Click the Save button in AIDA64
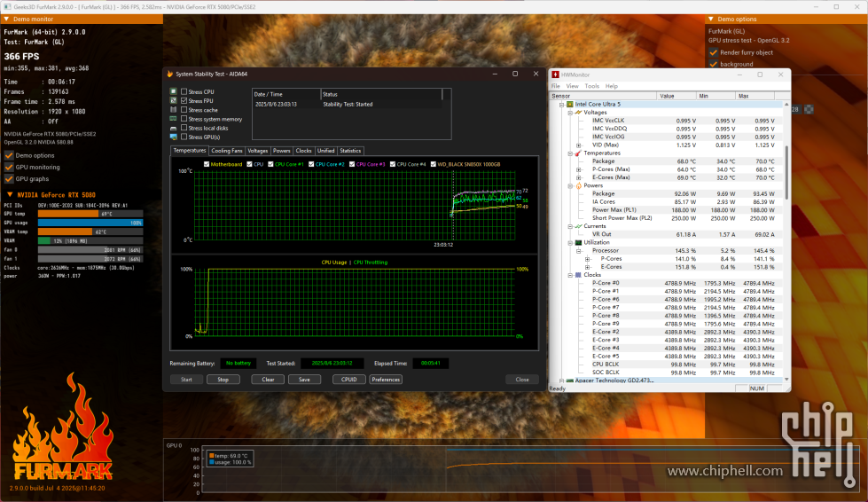868x502 pixels. 304,380
